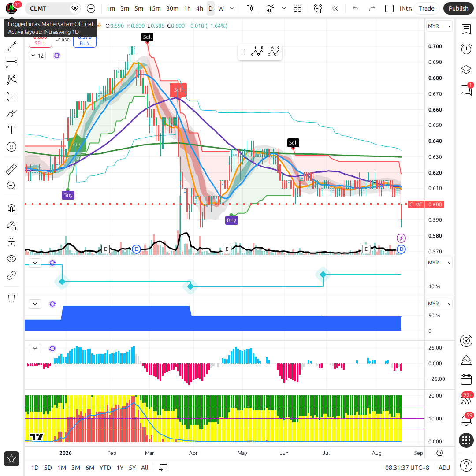Expand the Indicators favorites dropdown arrow

pyautogui.click(x=284, y=8)
